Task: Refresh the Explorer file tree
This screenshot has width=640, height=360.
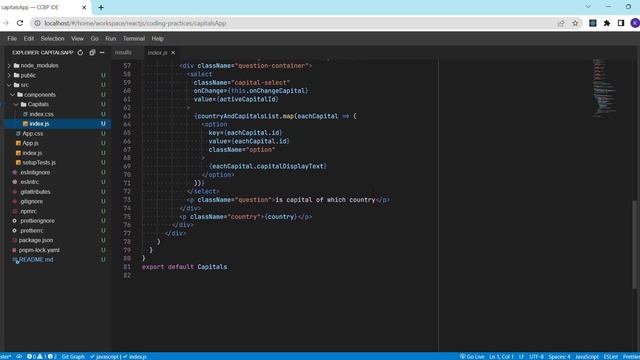Action: click(80, 53)
